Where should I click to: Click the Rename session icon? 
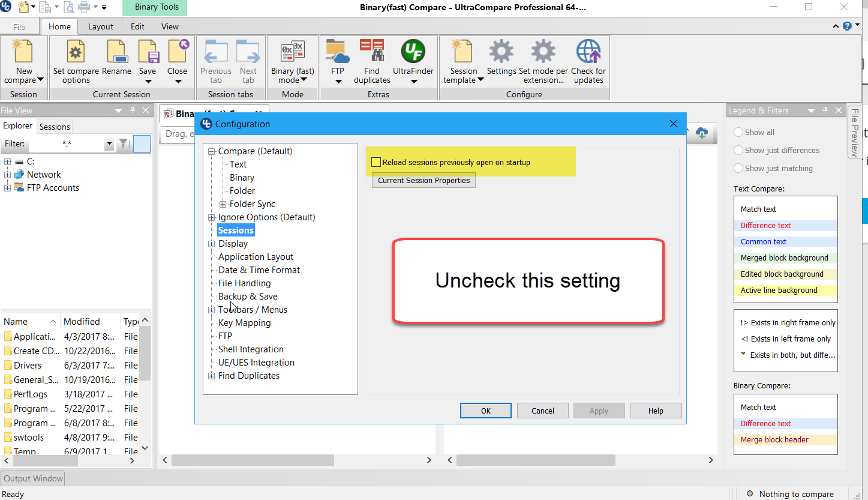(118, 52)
